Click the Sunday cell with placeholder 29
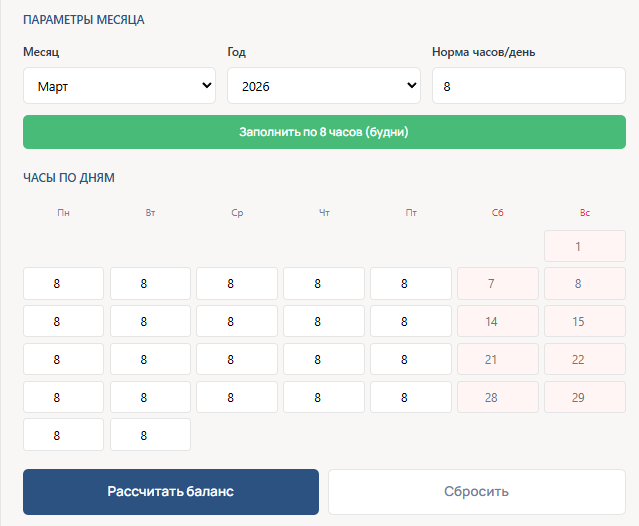The image size is (639, 526). (584, 398)
